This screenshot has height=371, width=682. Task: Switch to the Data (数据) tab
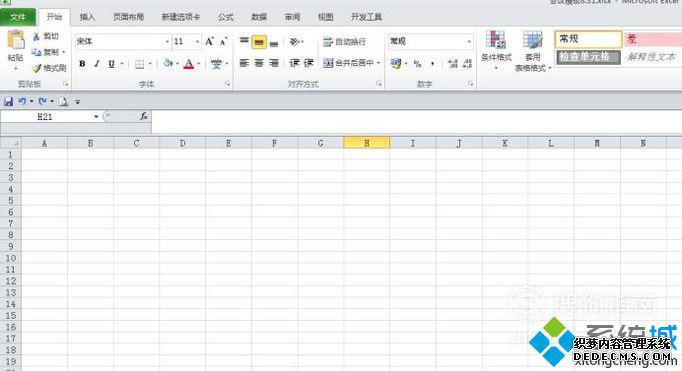click(x=259, y=17)
